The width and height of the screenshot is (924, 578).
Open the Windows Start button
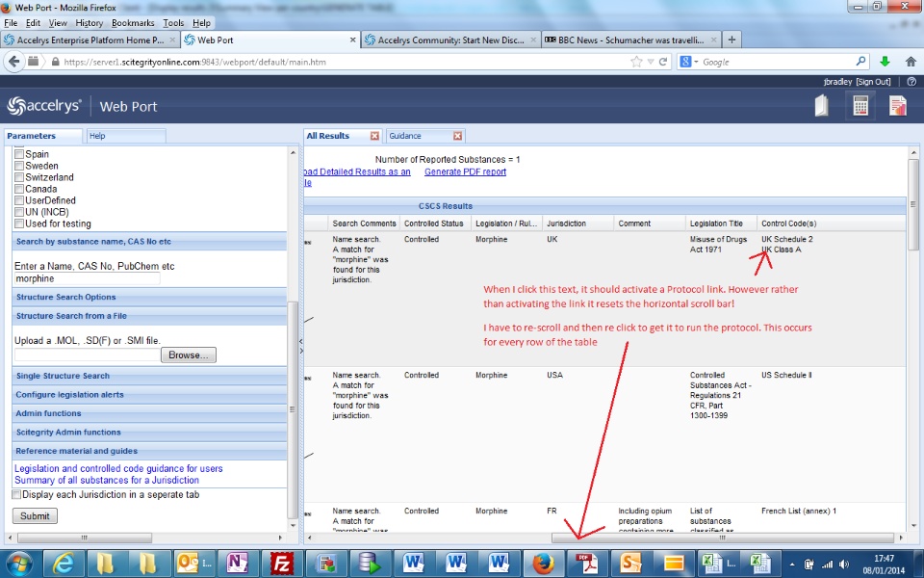pos(19,564)
